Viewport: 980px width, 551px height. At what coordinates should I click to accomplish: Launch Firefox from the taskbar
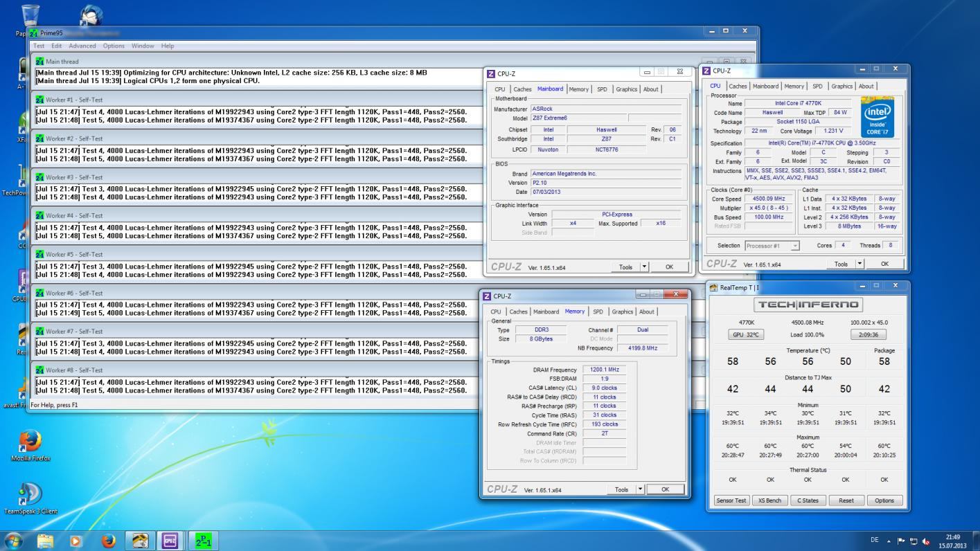click(x=108, y=541)
